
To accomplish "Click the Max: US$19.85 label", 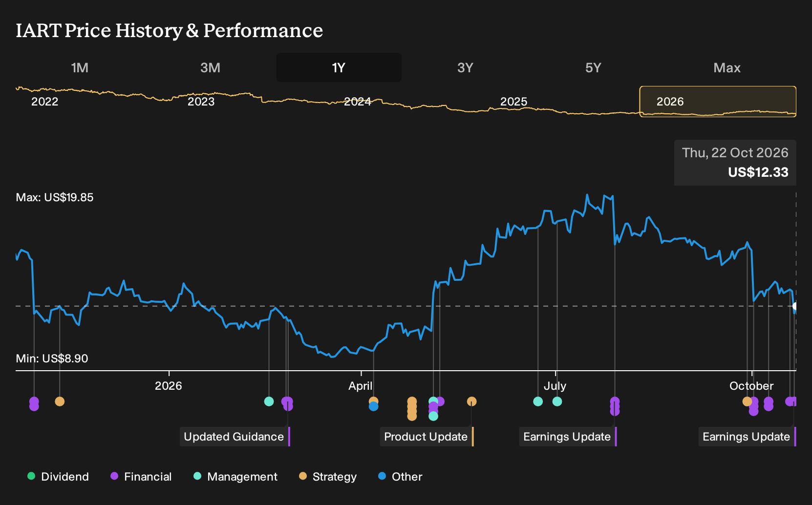I will [55, 197].
